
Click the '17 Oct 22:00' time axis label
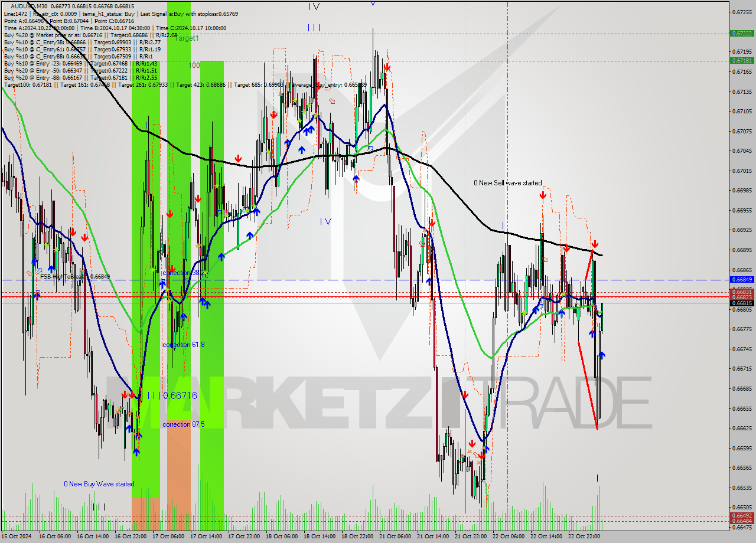coord(244,537)
